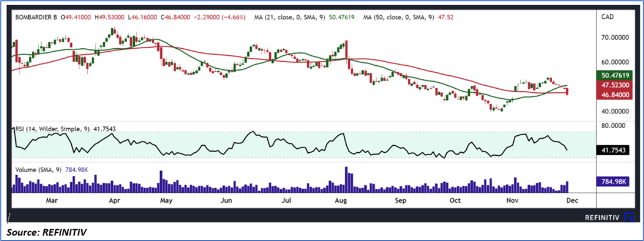This screenshot has height=241, width=644.
Task: Click the red 47.52300 price tag
Action: pyautogui.click(x=615, y=86)
